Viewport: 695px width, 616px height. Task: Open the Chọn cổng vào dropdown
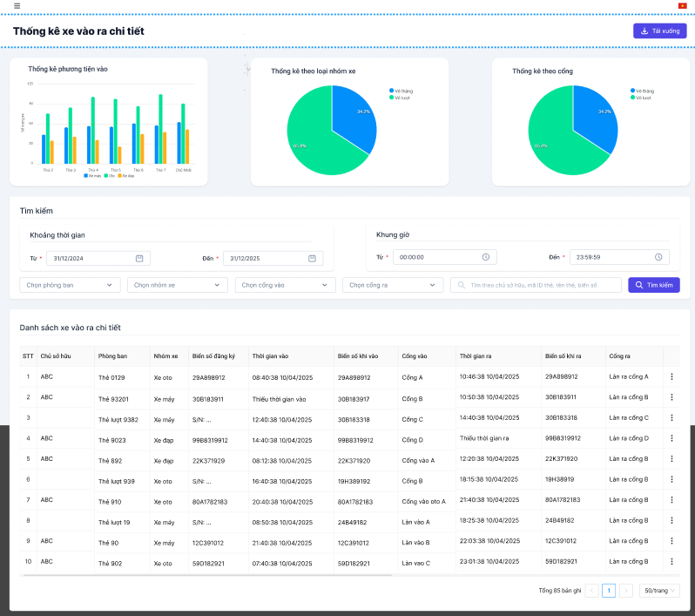click(x=285, y=285)
